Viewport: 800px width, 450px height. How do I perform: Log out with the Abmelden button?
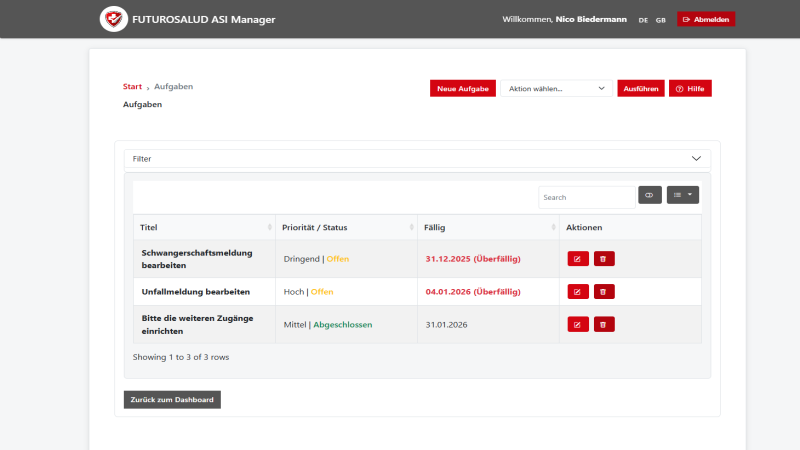(x=706, y=19)
